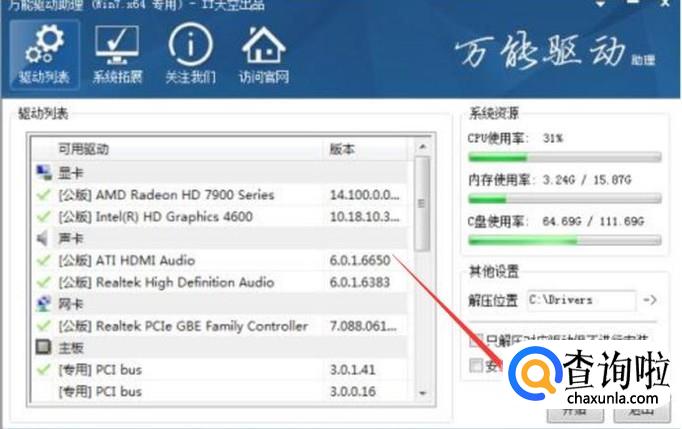
Task: Open 关注我们 info icon
Action: tap(191, 54)
